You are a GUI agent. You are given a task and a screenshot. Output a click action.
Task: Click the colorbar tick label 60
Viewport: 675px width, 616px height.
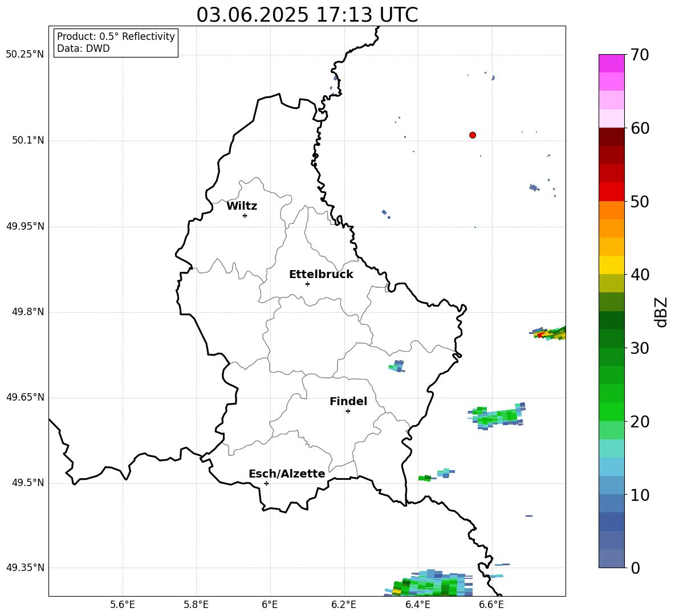tap(639, 128)
